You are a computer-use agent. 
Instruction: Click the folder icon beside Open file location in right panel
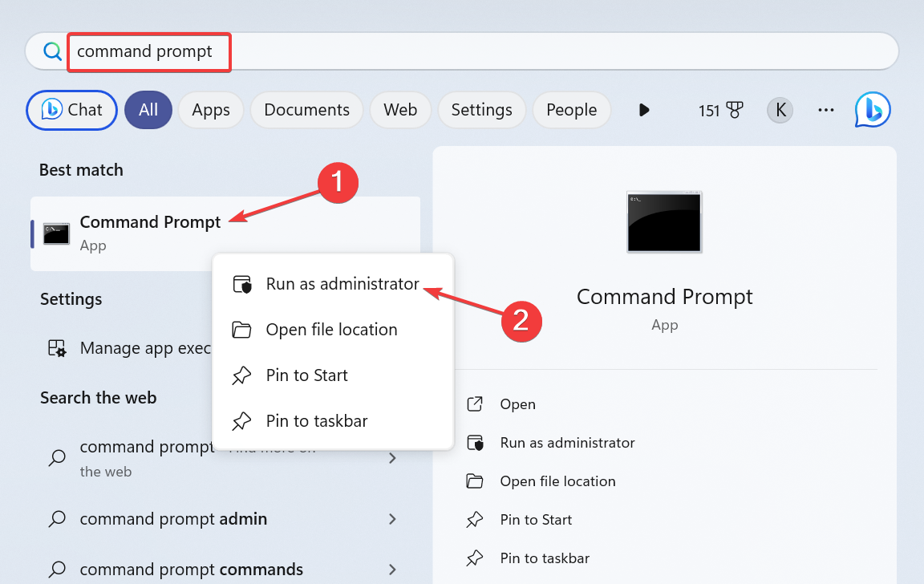(475, 481)
